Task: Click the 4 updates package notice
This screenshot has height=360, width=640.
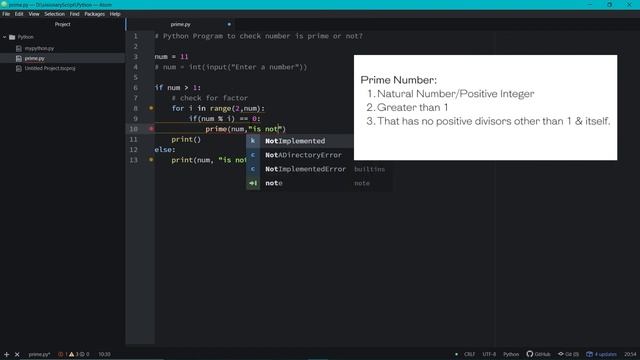Action: tap(601, 354)
